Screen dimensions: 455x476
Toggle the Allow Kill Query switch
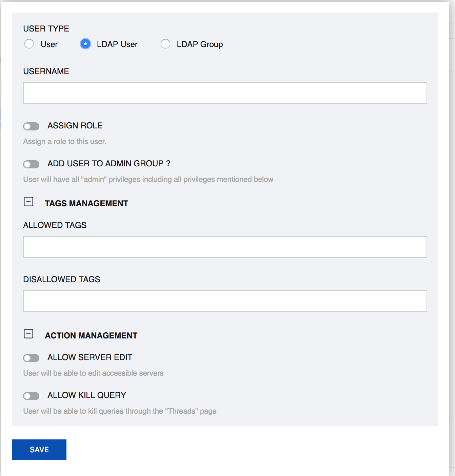[x=31, y=396]
